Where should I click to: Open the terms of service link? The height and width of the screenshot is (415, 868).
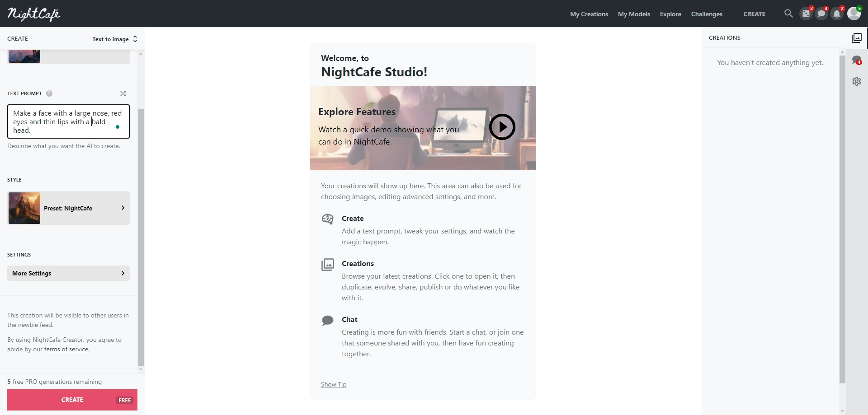pyautogui.click(x=66, y=349)
